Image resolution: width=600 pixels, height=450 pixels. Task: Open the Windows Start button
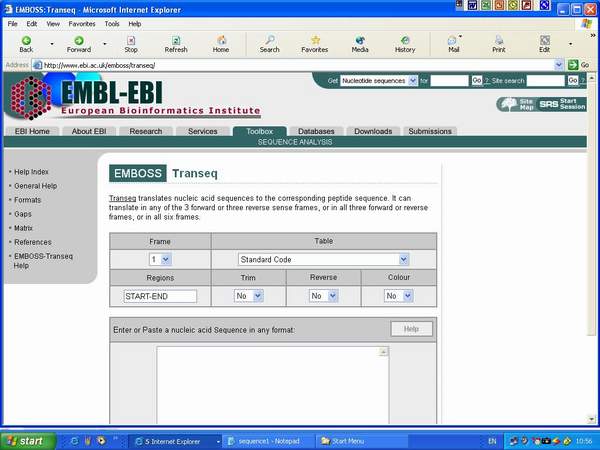[x=27, y=441]
